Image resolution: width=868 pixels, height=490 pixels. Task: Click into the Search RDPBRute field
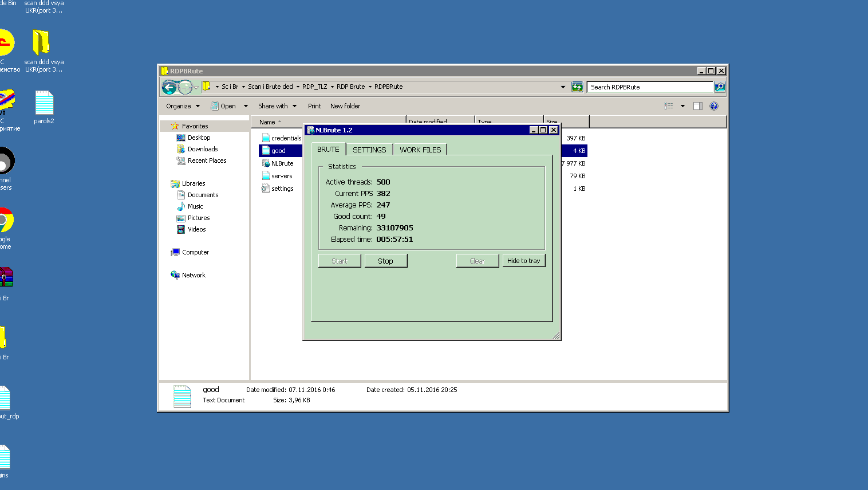point(650,87)
